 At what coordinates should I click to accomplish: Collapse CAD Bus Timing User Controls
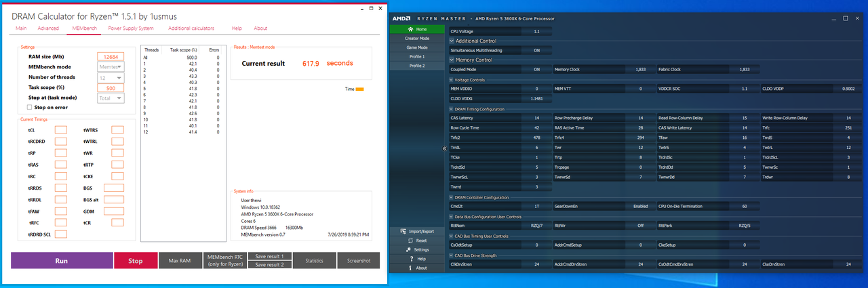[452, 236]
